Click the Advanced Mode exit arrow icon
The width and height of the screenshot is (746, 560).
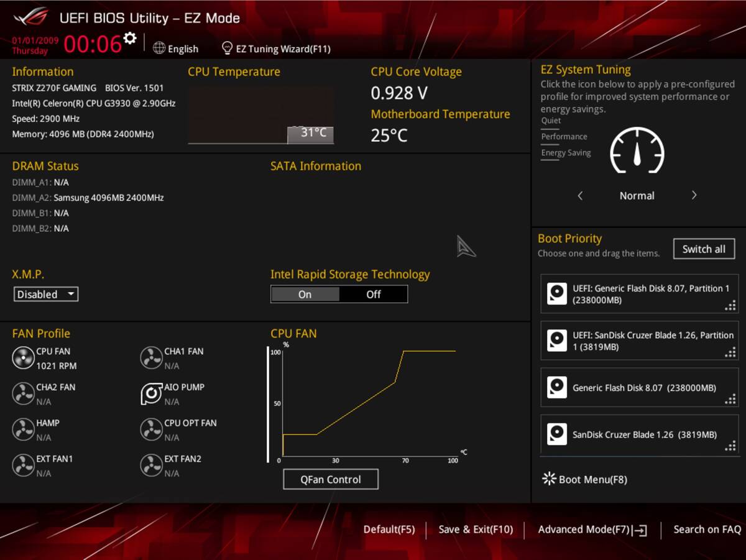coord(640,530)
